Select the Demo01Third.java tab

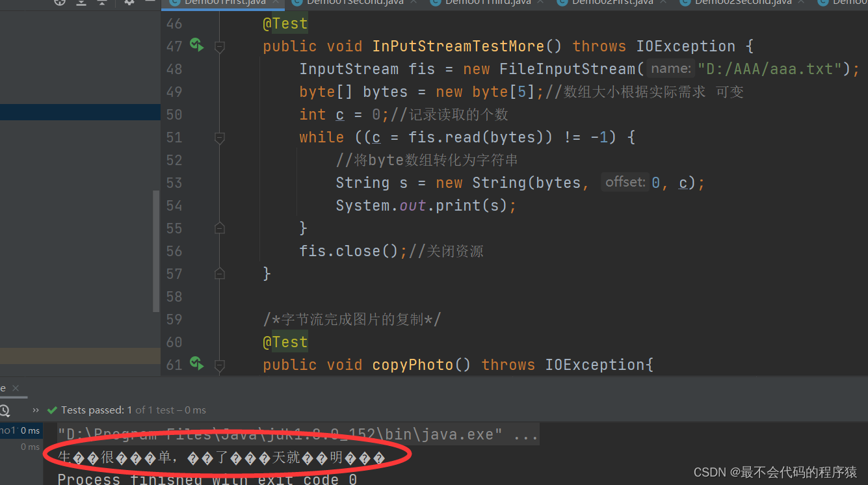tap(488, 3)
